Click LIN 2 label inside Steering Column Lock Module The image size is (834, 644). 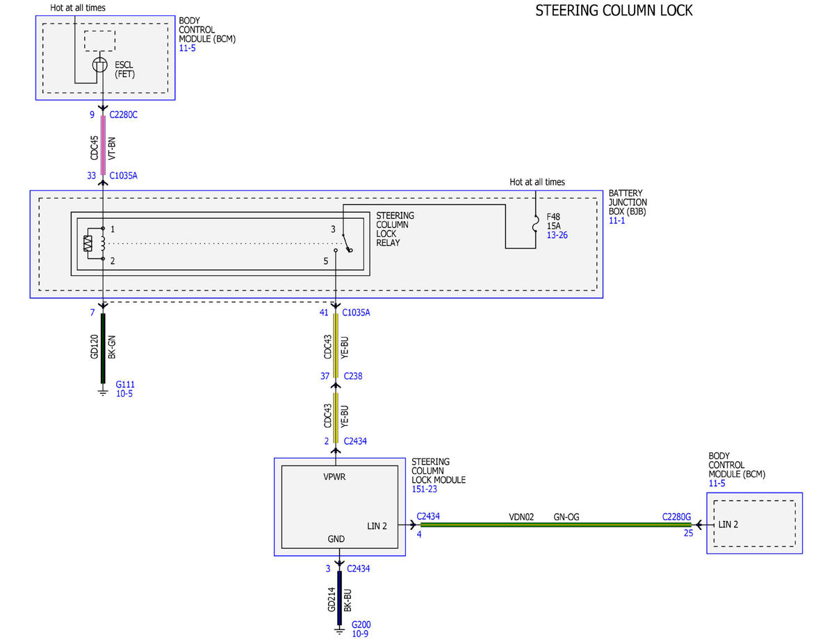(377, 526)
